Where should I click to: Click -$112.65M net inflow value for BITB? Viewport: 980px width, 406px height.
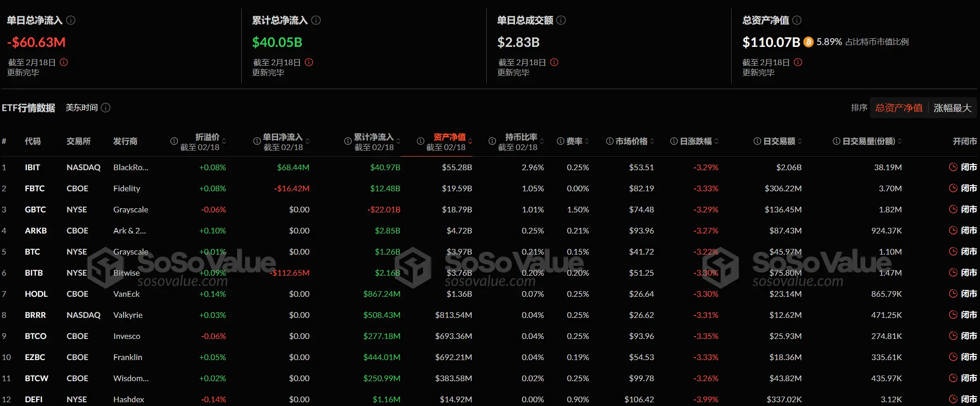(290, 273)
